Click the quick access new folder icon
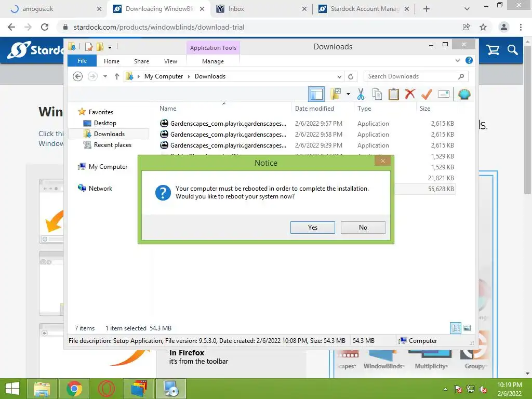Image resolution: width=532 pixels, height=399 pixels. pos(100,47)
